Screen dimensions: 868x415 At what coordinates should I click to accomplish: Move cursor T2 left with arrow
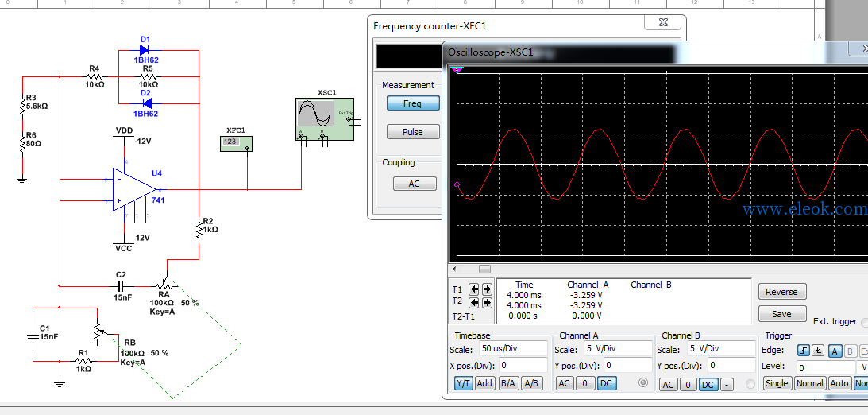click(x=474, y=303)
